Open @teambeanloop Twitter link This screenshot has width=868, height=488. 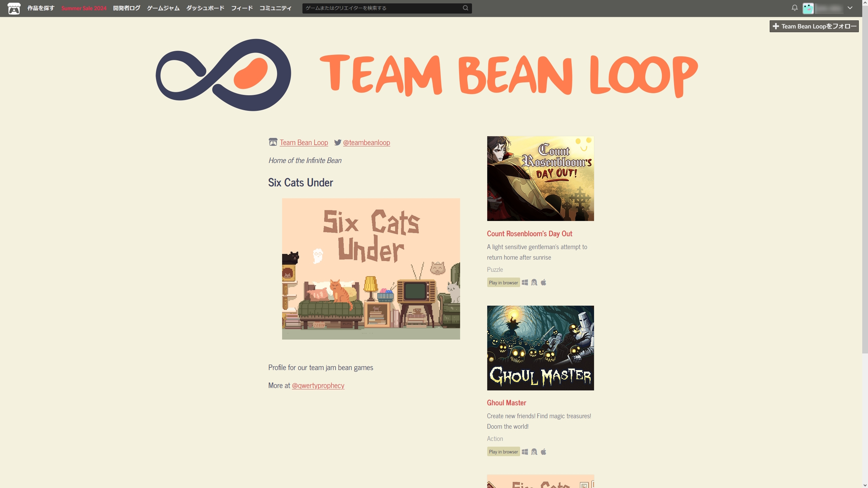(367, 143)
